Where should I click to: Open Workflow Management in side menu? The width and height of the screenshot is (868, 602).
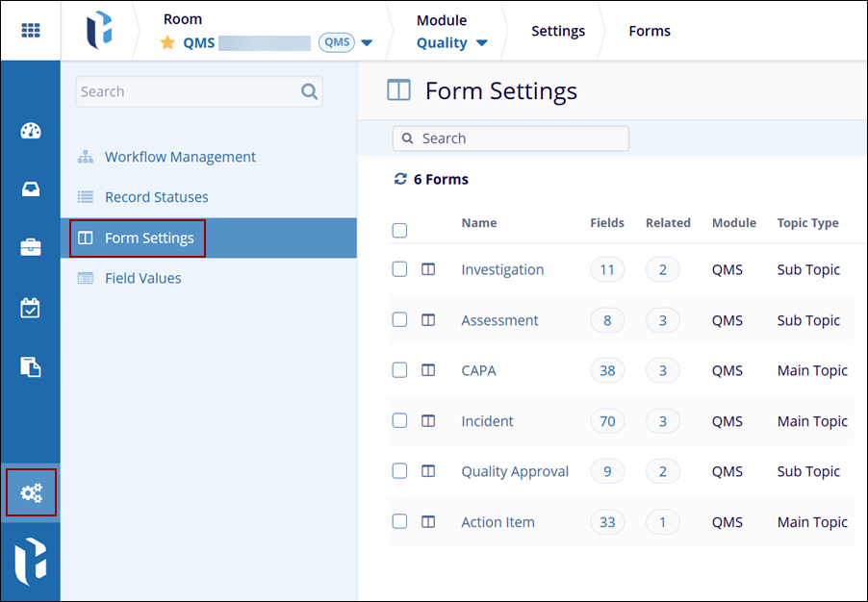(180, 157)
